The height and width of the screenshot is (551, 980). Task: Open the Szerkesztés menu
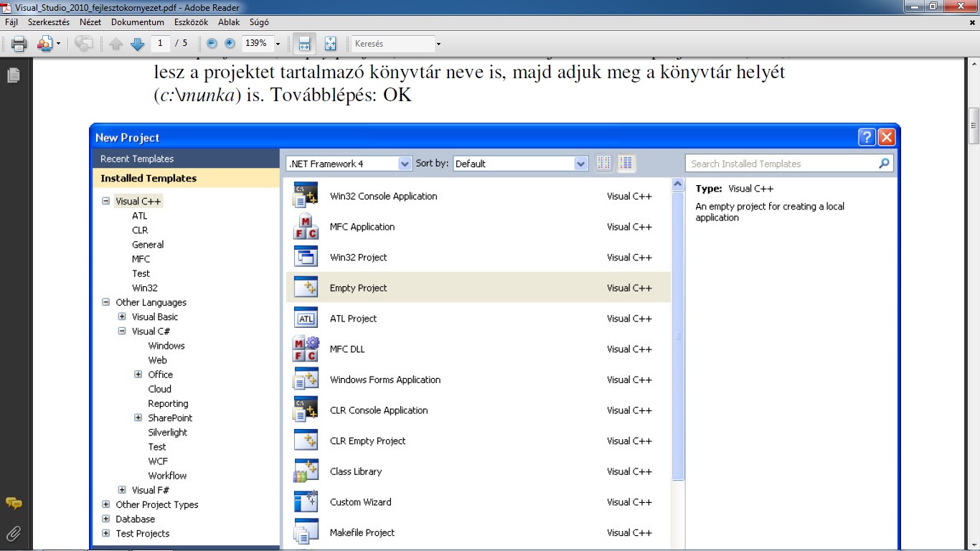pos(49,22)
